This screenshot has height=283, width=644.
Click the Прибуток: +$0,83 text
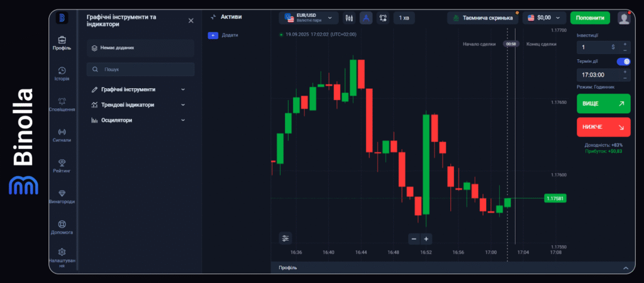(603, 151)
